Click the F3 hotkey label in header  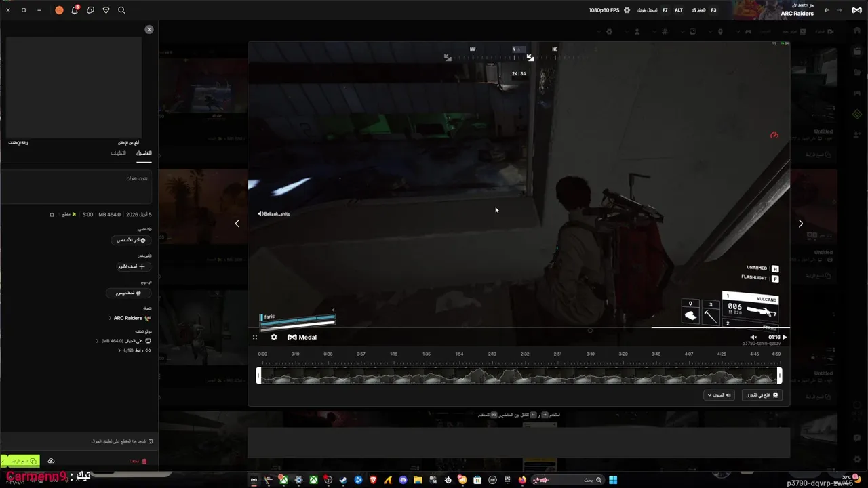[713, 10]
